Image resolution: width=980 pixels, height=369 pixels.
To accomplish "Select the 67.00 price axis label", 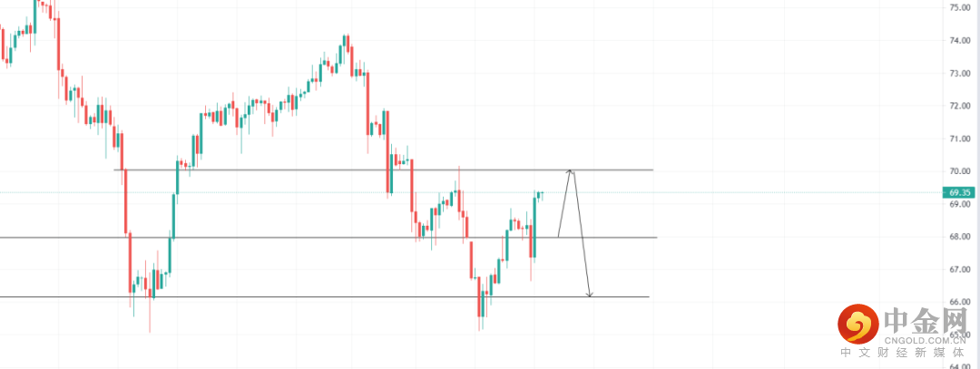I will [x=961, y=269].
